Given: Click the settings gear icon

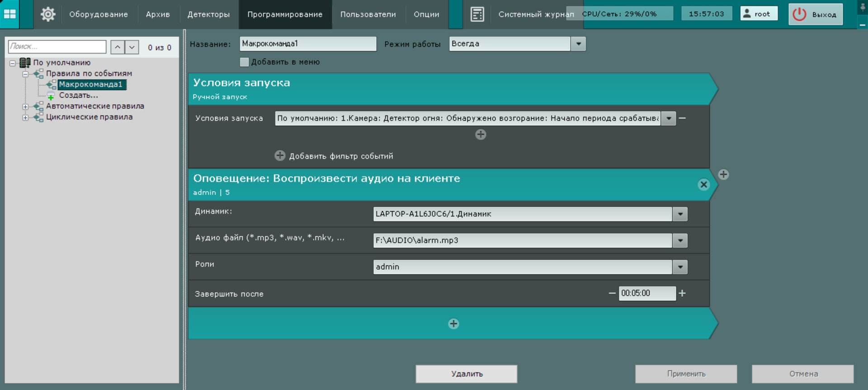Looking at the screenshot, I should click(48, 14).
